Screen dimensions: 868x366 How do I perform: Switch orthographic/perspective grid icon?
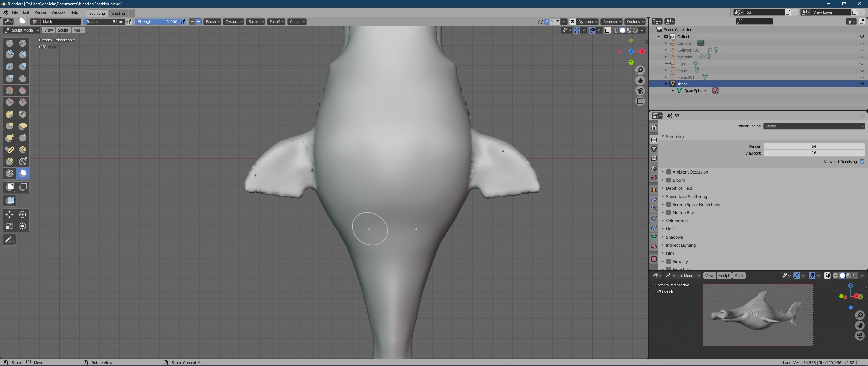tap(640, 101)
